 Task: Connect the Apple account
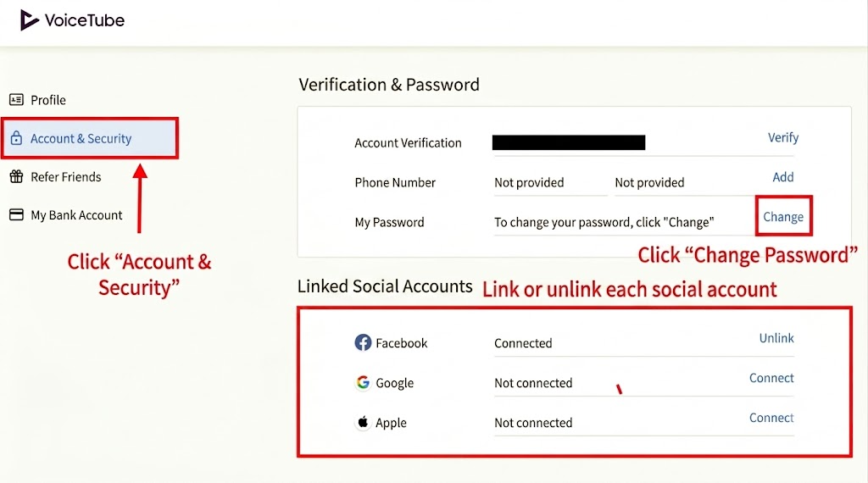771,418
